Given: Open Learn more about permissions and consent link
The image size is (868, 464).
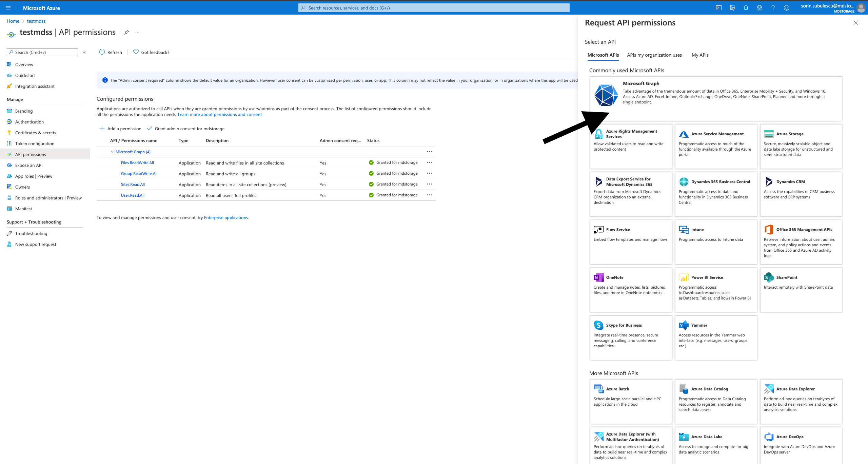Looking at the screenshot, I should 220,115.
